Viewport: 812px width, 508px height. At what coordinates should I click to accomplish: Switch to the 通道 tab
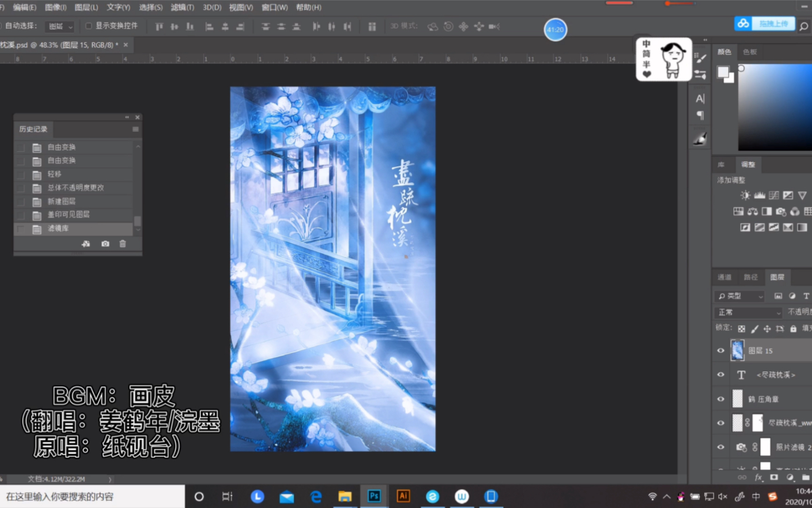coord(724,277)
